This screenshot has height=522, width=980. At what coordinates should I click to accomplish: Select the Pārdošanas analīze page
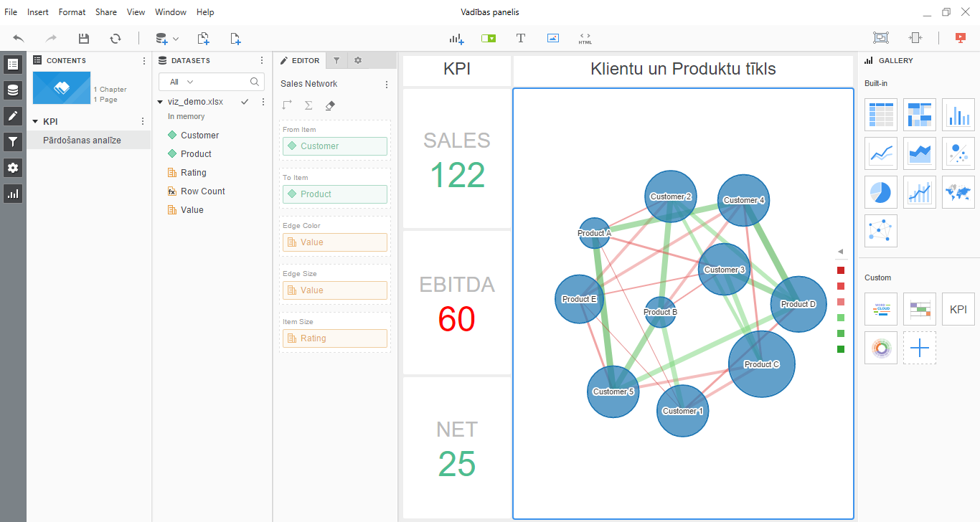coord(82,141)
